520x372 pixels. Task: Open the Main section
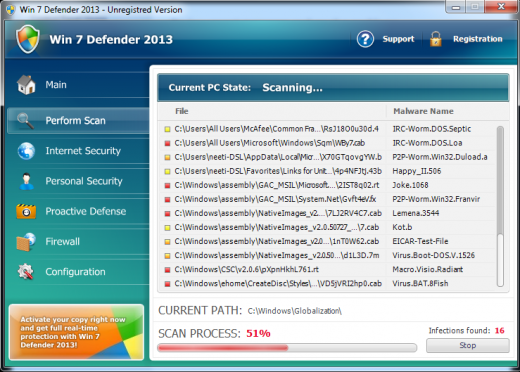click(x=78, y=85)
